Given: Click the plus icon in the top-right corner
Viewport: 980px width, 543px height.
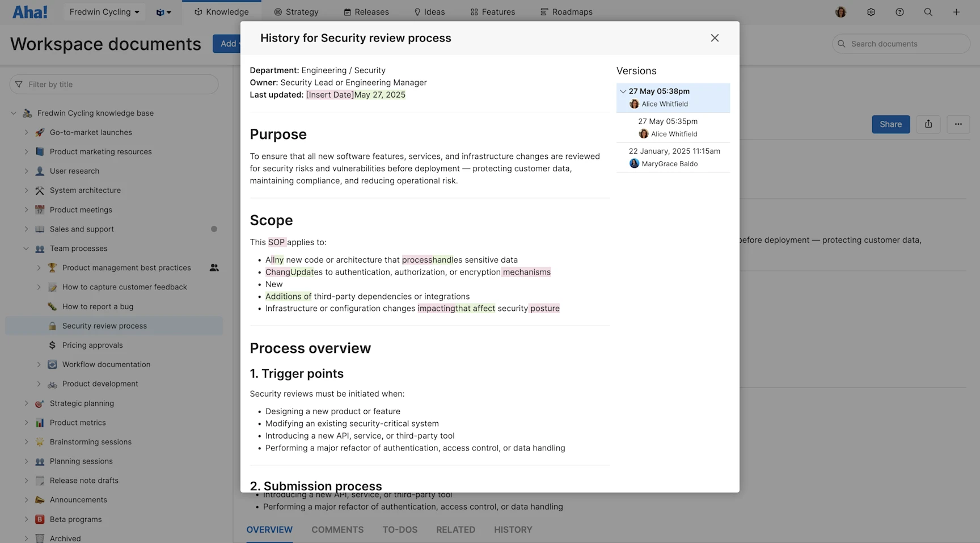Looking at the screenshot, I should point(957,11).
